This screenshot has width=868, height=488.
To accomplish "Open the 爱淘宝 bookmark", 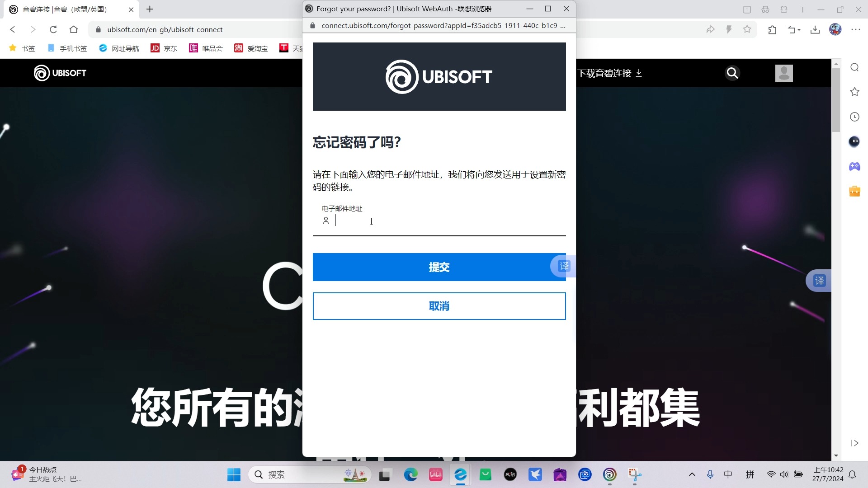I will 251,48.
